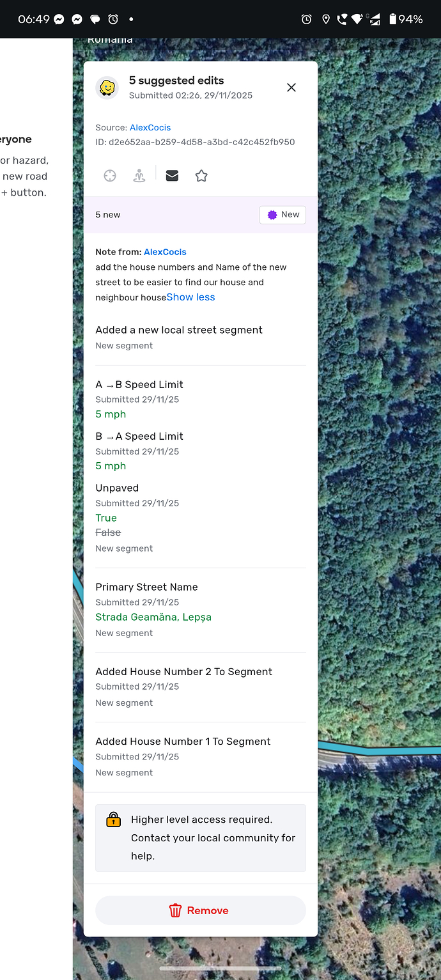
Task: Open AlexCocis link in the note
Action: [x=165, y=252]
